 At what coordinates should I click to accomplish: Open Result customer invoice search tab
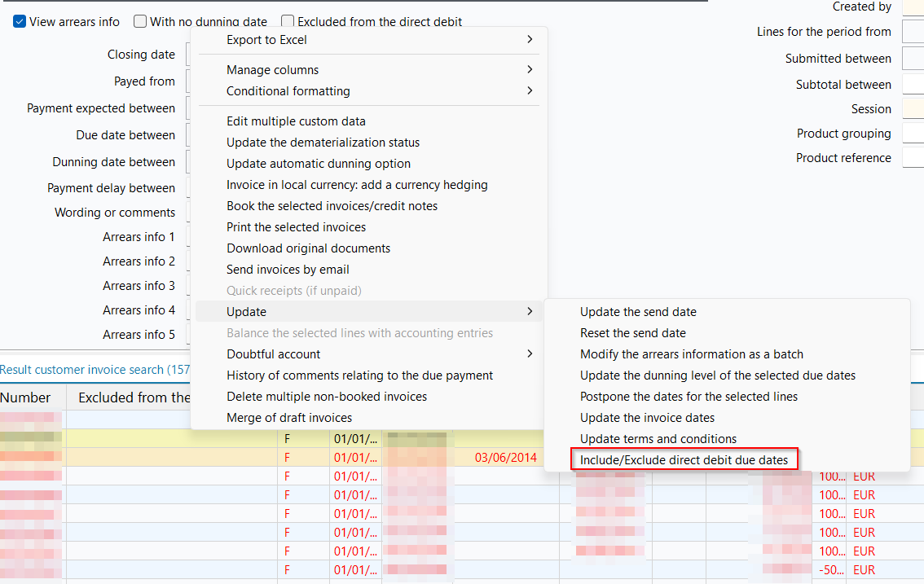coord(94,370)
